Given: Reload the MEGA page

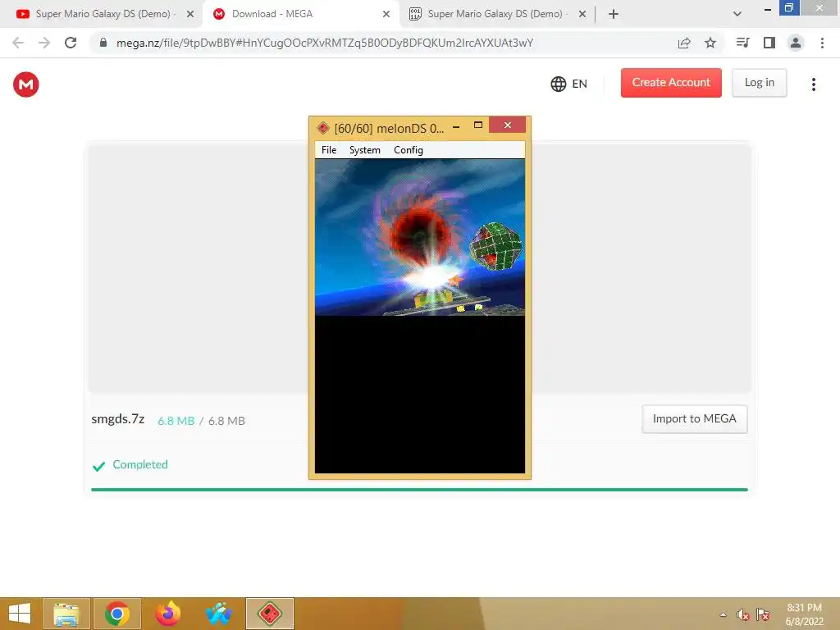Looking at the screenshot, I should (x=71, y=43).
